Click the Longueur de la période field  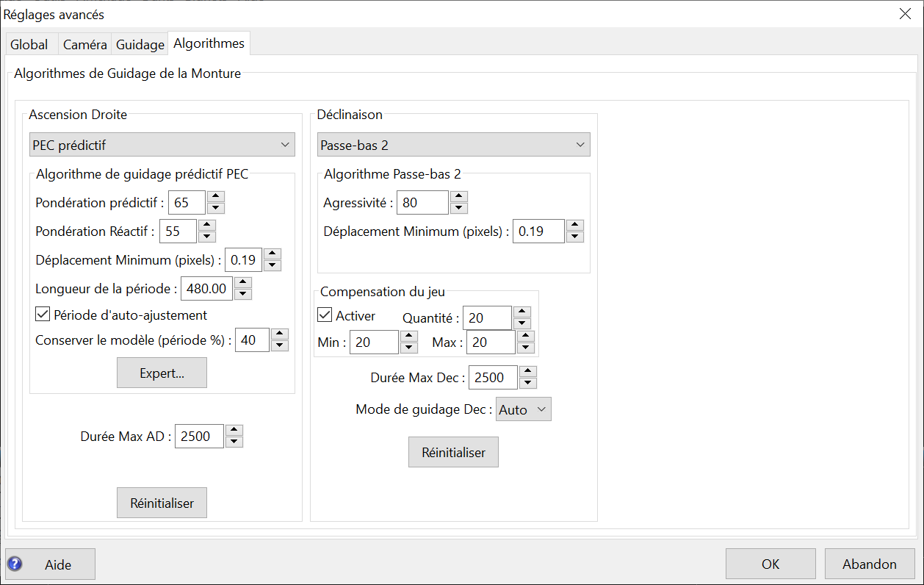point(207,288)
